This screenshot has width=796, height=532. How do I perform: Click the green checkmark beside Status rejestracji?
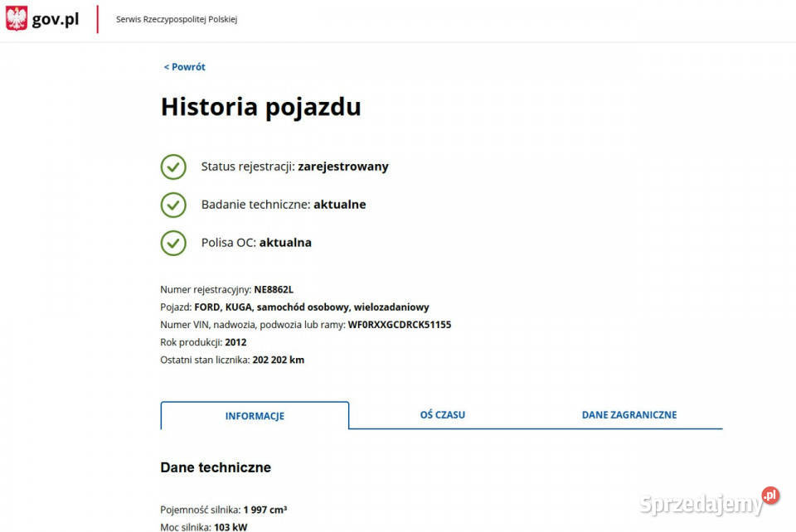tap(173, 167)
